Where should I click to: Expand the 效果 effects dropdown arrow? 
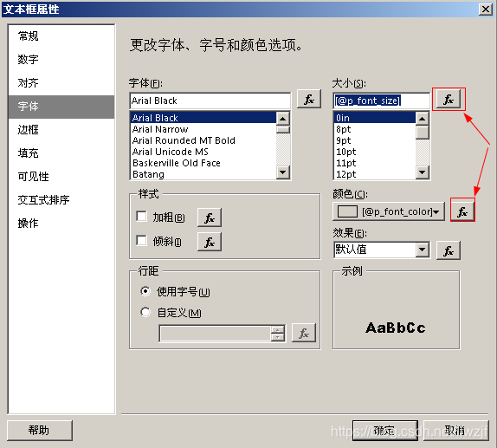tap(423, 250)
